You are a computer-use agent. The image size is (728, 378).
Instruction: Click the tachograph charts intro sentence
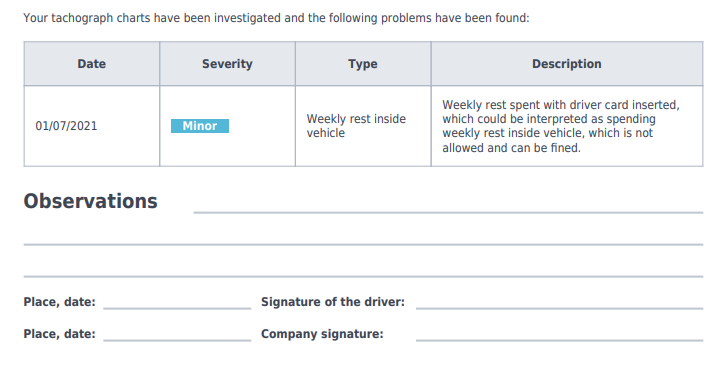(276, 18)
